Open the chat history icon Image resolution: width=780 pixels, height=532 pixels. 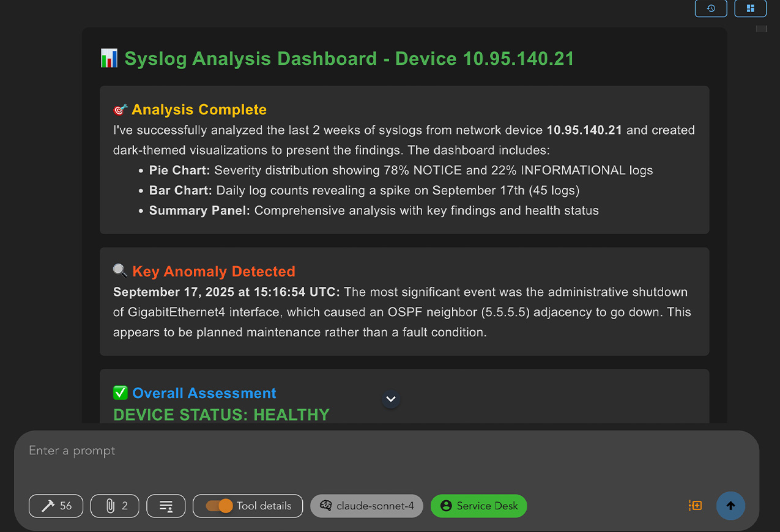[711, 9]
